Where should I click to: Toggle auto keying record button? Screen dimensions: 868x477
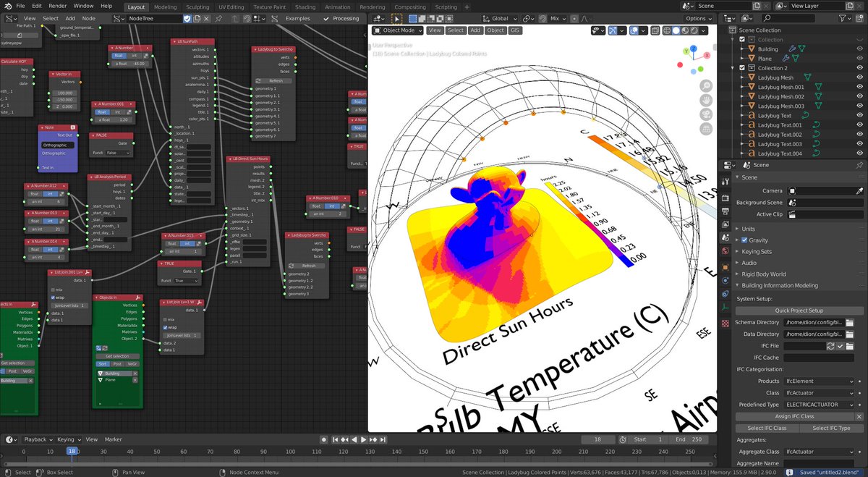coord(324,439)
